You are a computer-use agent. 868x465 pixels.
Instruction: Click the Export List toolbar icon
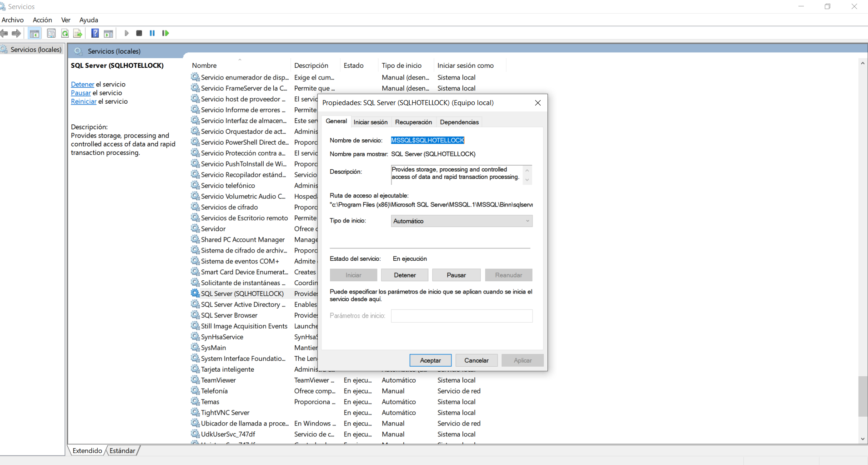(78, 33)
